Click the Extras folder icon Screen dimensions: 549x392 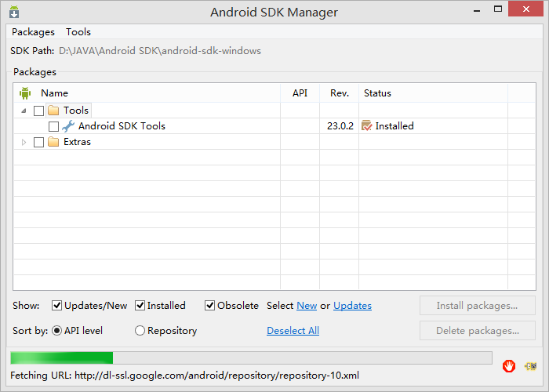point(53,142)
